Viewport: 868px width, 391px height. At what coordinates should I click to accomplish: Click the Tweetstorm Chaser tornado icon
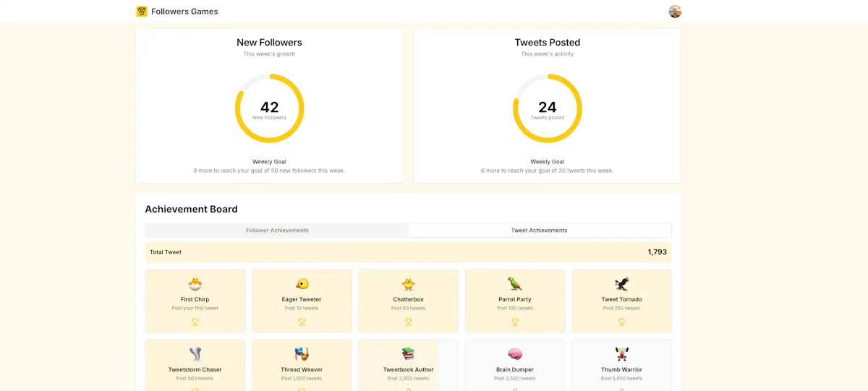[x=195, y=354]
